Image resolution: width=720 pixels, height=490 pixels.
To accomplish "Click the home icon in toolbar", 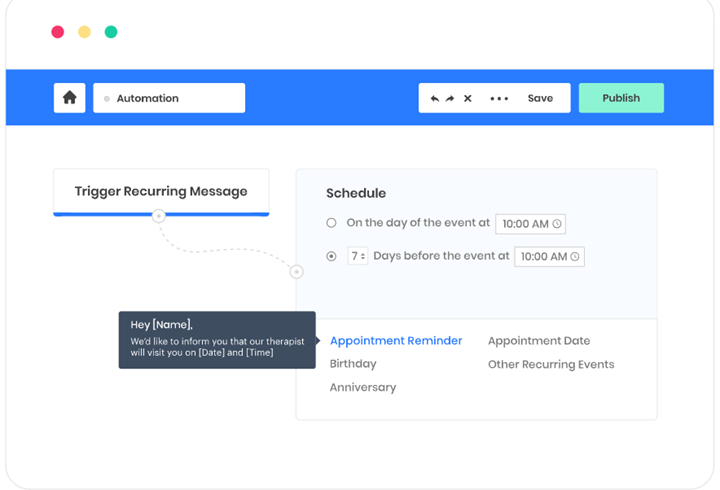I will click(x=69, y=98).
